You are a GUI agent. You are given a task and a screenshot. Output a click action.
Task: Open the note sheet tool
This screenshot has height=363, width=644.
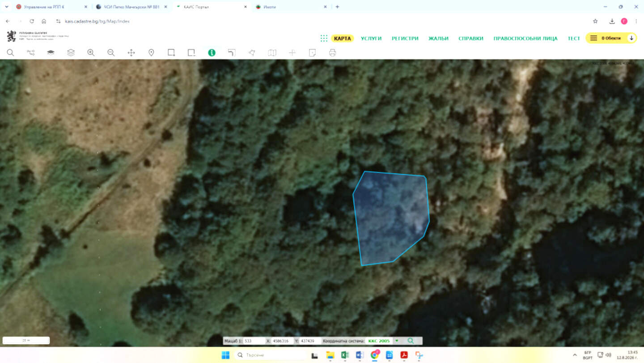click(x=312, y=53)
